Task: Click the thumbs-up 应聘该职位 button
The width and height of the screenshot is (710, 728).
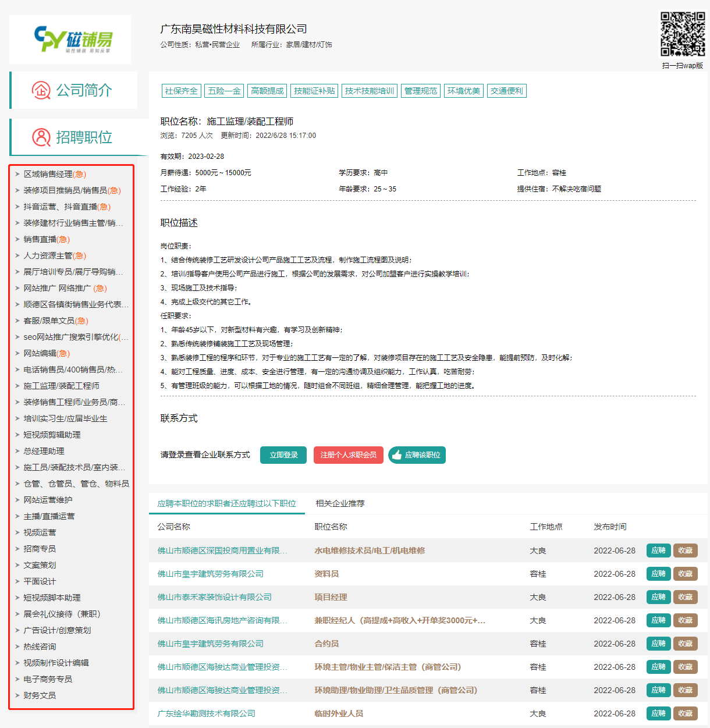Action: pos(417,455)
